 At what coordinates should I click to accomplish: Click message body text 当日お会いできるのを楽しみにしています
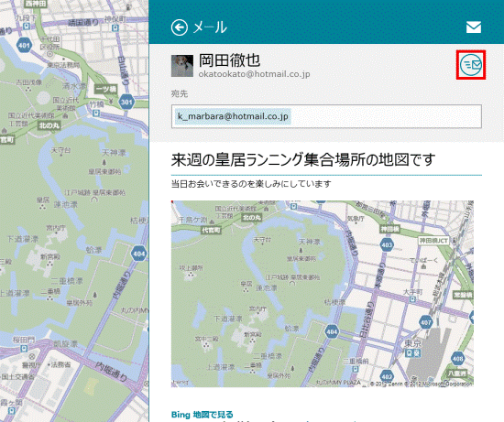tap(251, 184)
